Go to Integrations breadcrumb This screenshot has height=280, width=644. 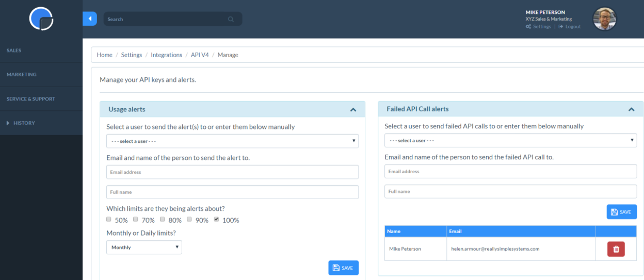[x=166, y=55]
